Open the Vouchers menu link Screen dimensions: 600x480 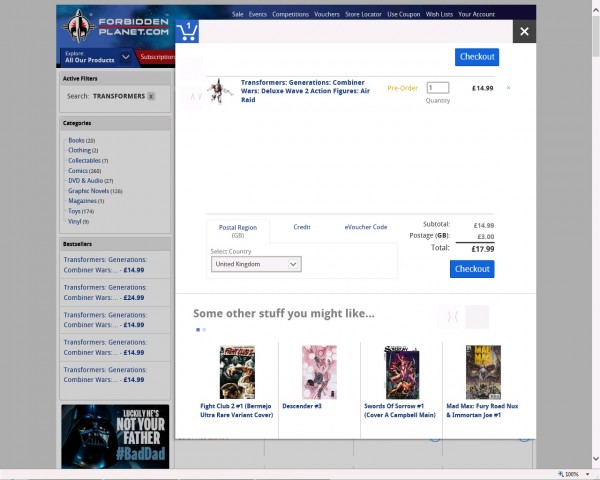pos(327,14)
